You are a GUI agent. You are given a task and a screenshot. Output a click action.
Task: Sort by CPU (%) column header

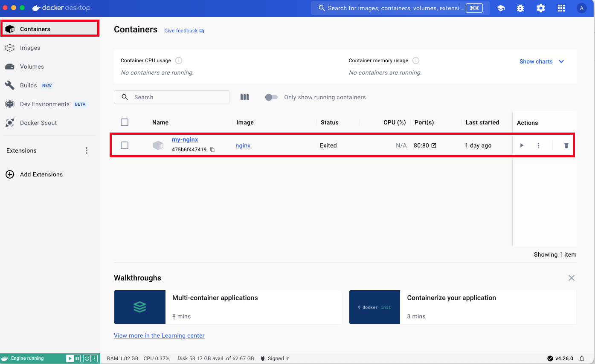click(x=395, y=122)
